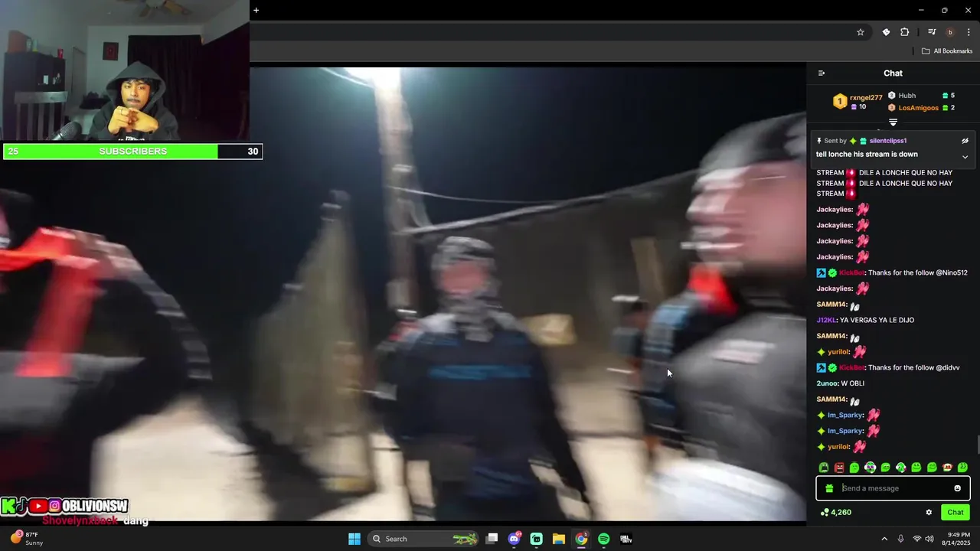Switch to Chrome in the taskbar
The height and width of the screenshot is (551, 980).
(581, 539)
